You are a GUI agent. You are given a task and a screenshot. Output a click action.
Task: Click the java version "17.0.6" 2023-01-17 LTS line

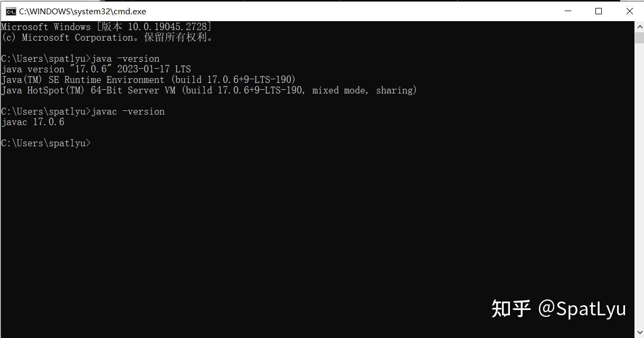pyautogui.click(x=96, y=69)
